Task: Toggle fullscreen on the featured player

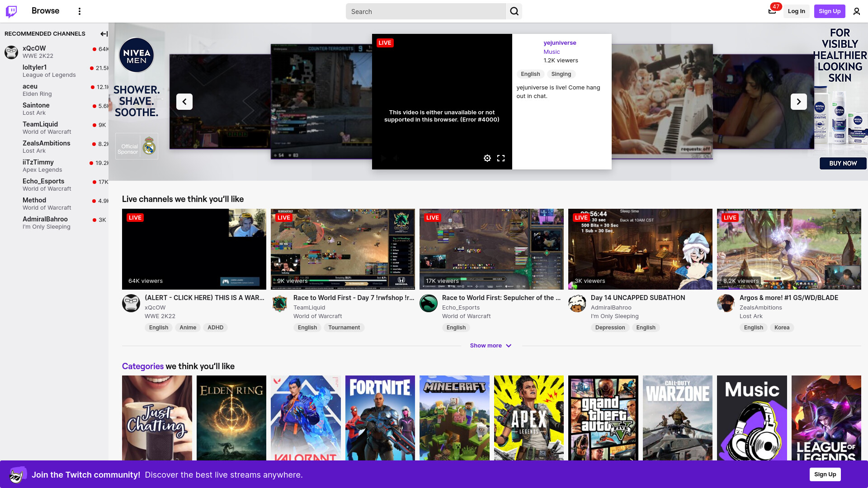Action: (x=501, y=158)
